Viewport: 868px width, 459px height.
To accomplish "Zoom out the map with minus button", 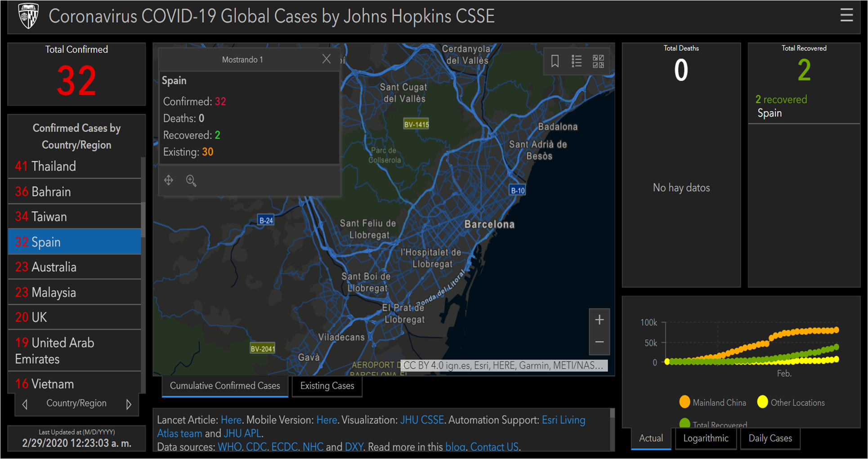I will [600, 343].
